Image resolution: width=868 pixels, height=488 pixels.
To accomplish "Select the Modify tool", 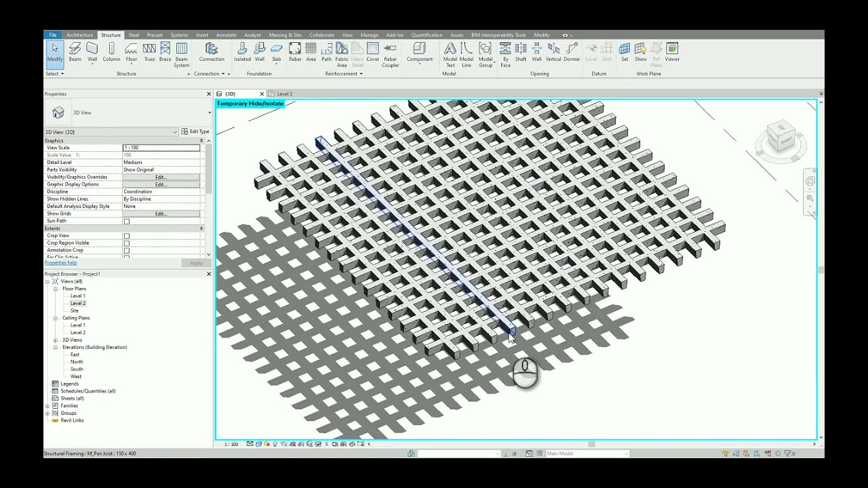I will coord(55,53).
